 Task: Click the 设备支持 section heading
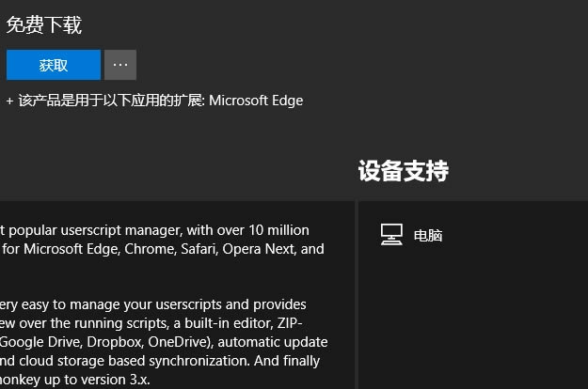[403, 171]
